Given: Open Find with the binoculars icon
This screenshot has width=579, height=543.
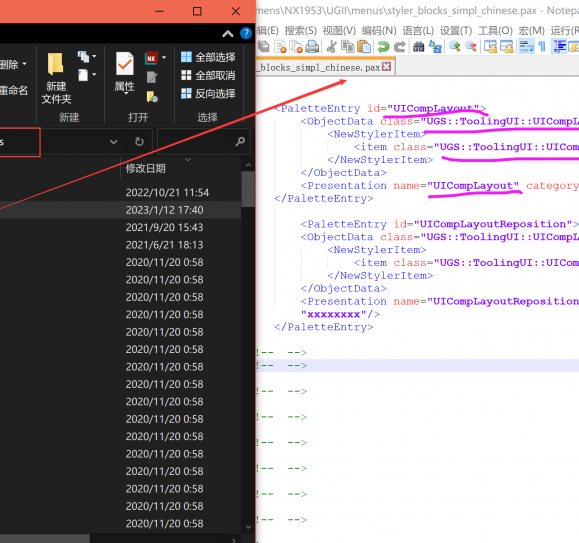Looking at the screenshot, I should coord(418,47).
